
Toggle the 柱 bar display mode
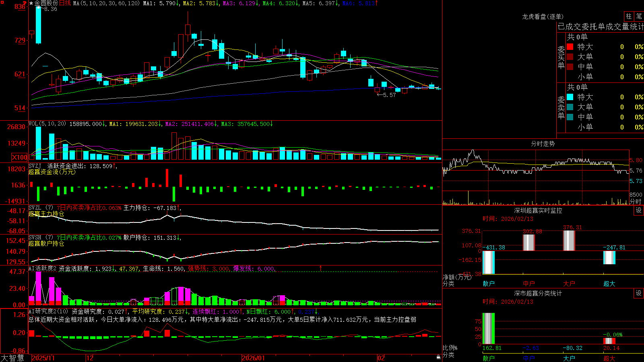629,16
